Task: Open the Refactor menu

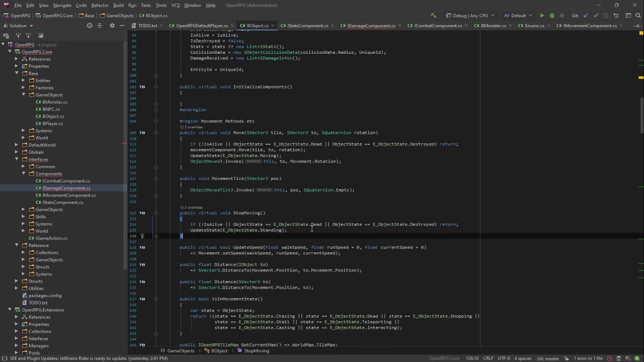Action: click(x=100, y=5)
